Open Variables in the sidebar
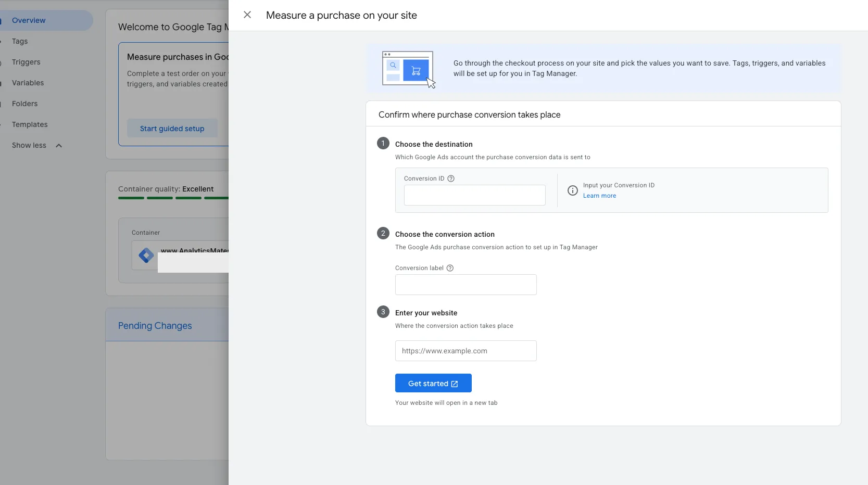This screenshot has height=485, width=868. (x=28, y=83)
